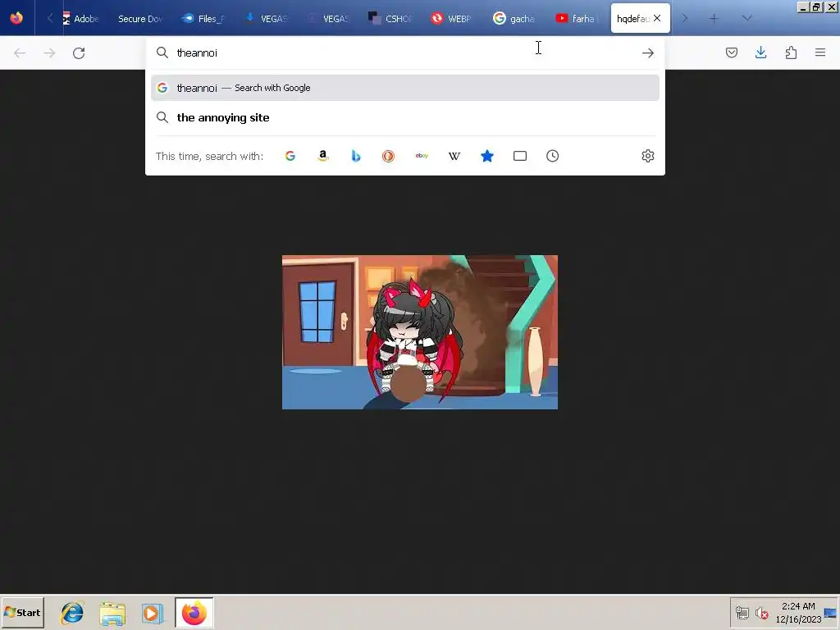840x630 pixels.
Task: Search this time with eBay
Action: (x=422, y=156)
